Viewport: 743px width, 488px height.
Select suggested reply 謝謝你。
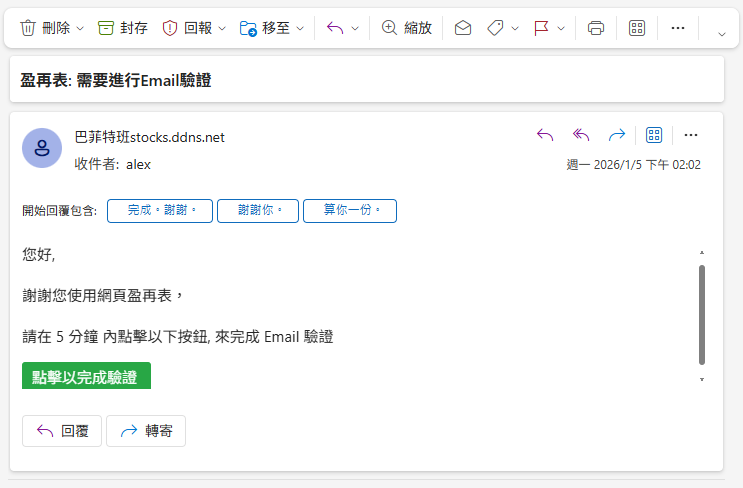pyautogui.click(x=257, y=210)
